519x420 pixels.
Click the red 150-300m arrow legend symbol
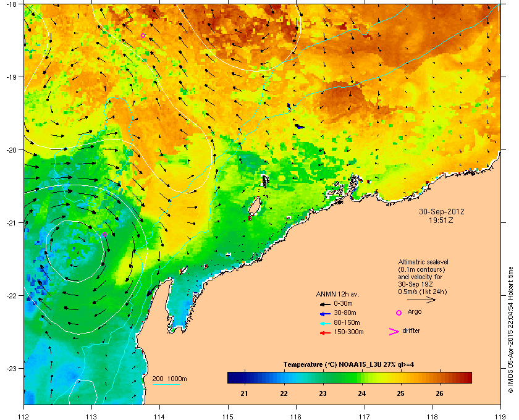(325, 333)
